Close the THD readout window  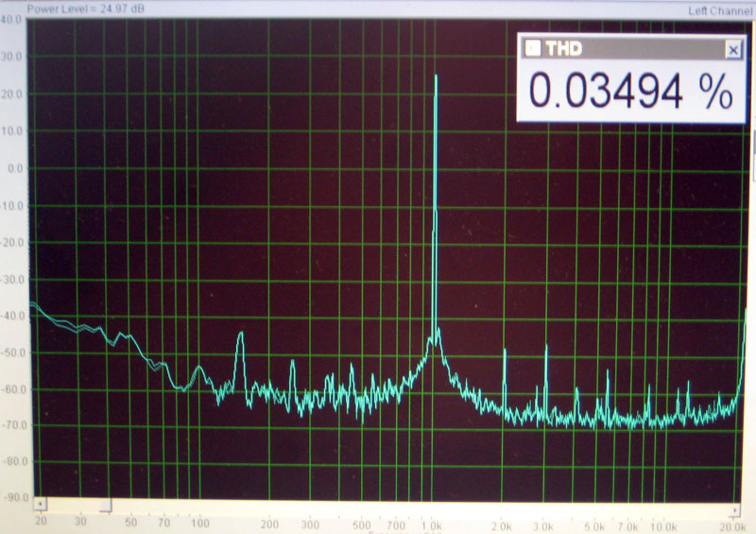coord(731,49)
